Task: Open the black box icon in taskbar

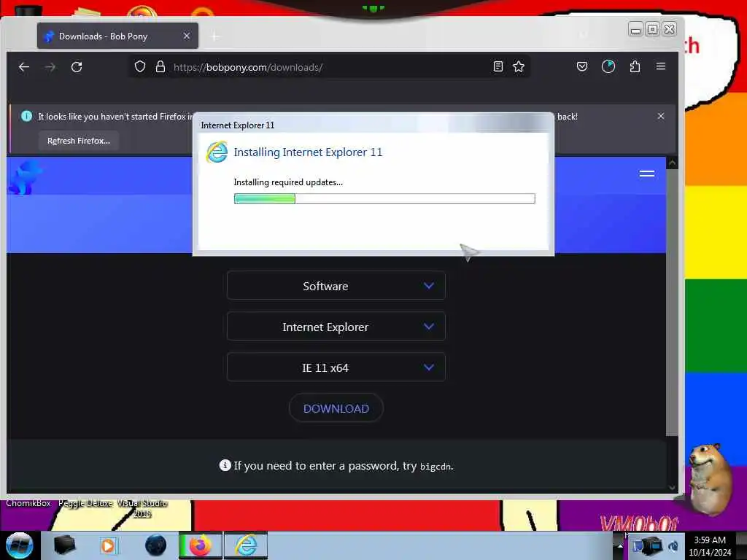Action: [x=65, y=545]
